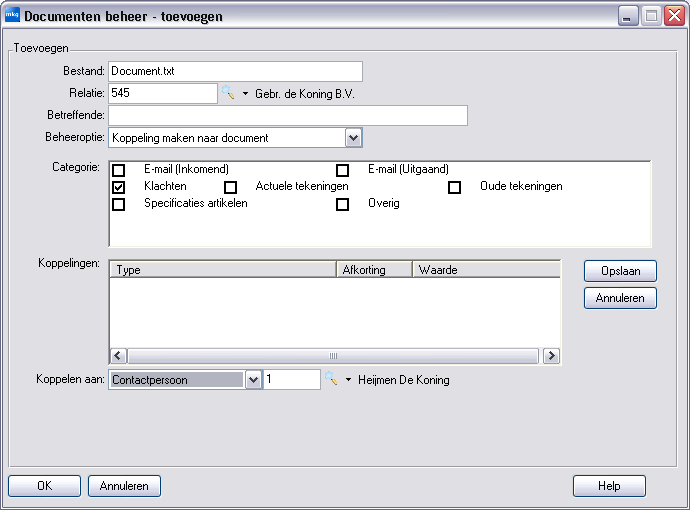Tick the E-mail (Inkomend) checkbox
This screenshot has height=510, width=690.
coord(119,170)
